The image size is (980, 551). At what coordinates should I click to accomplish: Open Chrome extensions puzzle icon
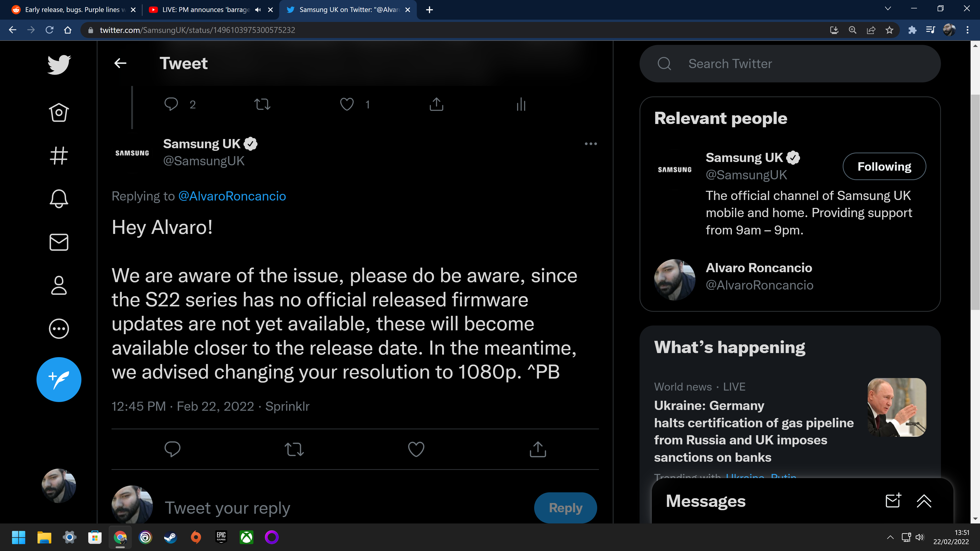[912, 30]
